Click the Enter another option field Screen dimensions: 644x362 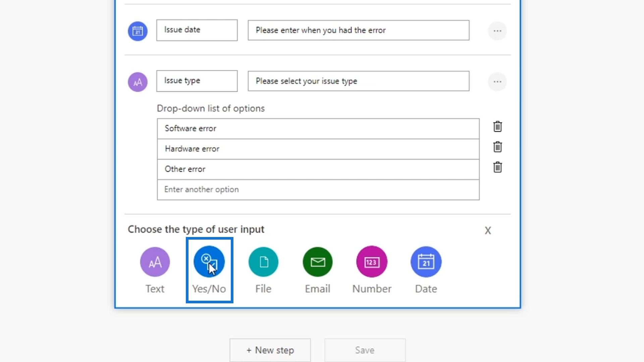[318, 190]
